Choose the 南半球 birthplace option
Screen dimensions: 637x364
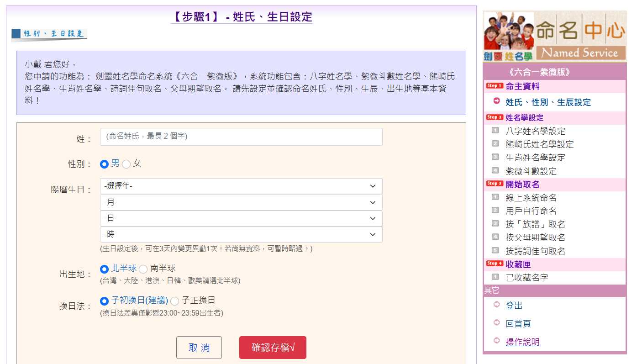[x=143, y=269]
